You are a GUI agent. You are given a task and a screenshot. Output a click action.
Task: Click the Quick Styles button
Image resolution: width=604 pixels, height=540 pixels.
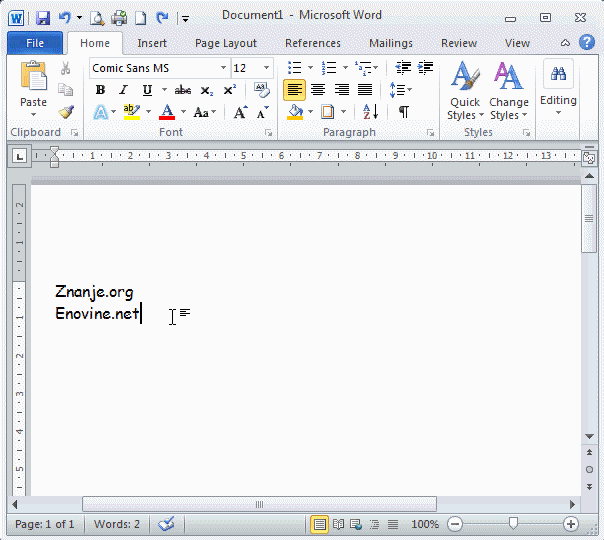click(464, 90)
